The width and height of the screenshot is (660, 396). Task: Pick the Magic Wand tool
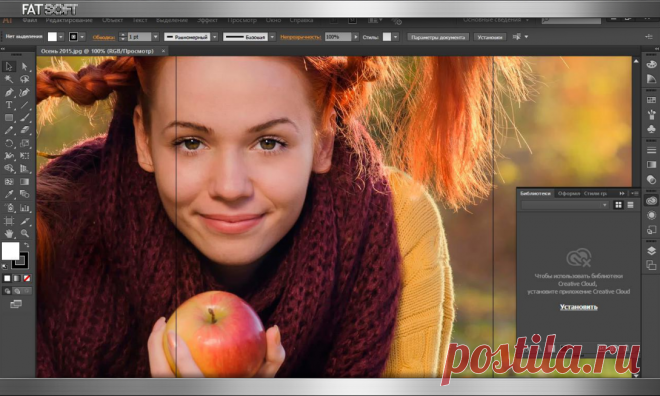pyautogui.click(x=9, y=79)
